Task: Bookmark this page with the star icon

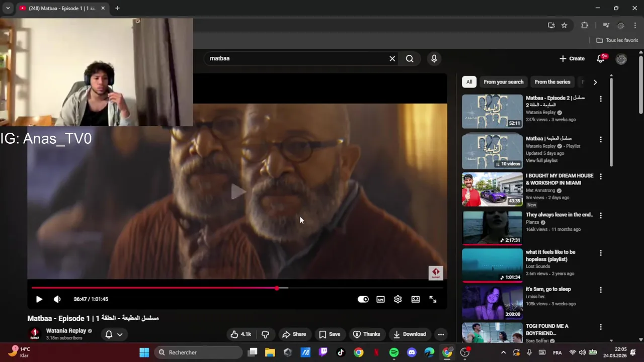Action: coord(565,25)
